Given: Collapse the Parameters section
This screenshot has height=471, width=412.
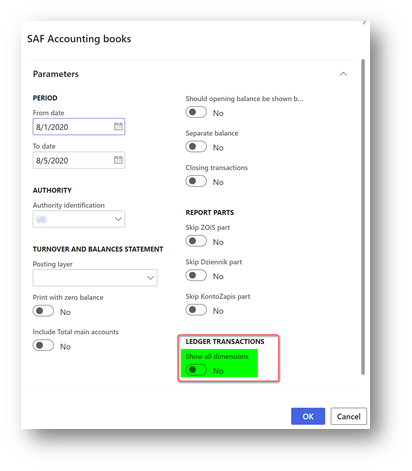Looking at the screenshot, I should (x=343, y=74).
